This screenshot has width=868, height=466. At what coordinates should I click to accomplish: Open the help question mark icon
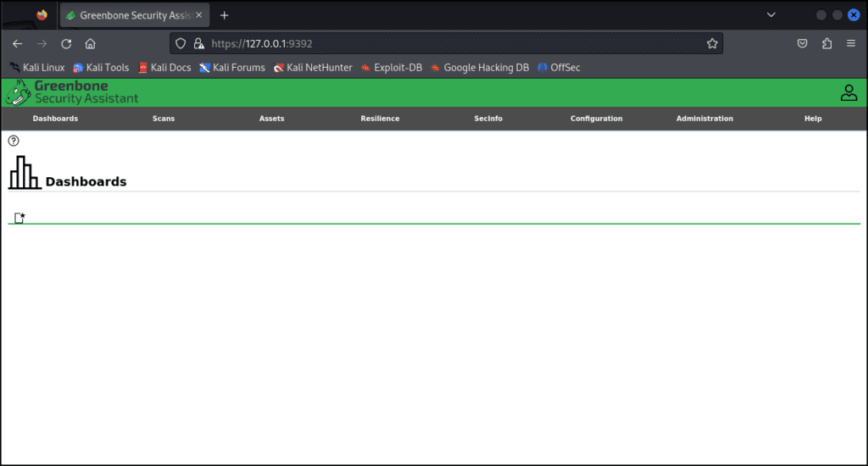[14, 141]
